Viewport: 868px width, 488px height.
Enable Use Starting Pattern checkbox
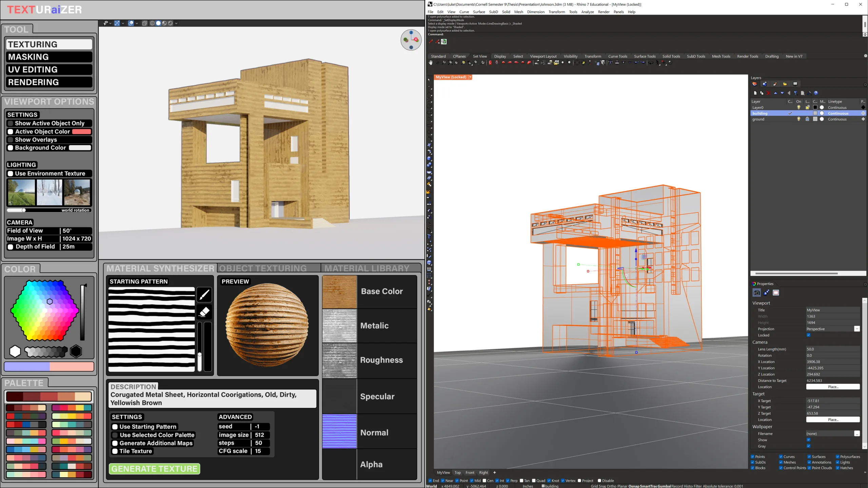pyautogui.click(x=115, y=427)
